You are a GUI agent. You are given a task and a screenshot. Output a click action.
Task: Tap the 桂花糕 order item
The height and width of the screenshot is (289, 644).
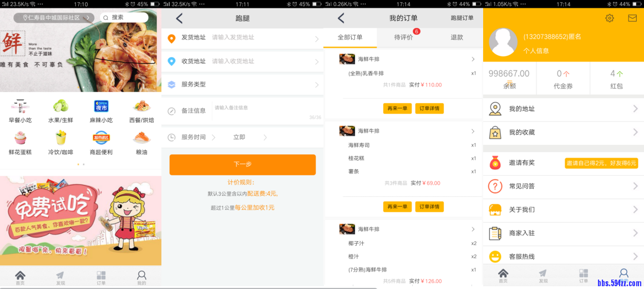[356, 158]
